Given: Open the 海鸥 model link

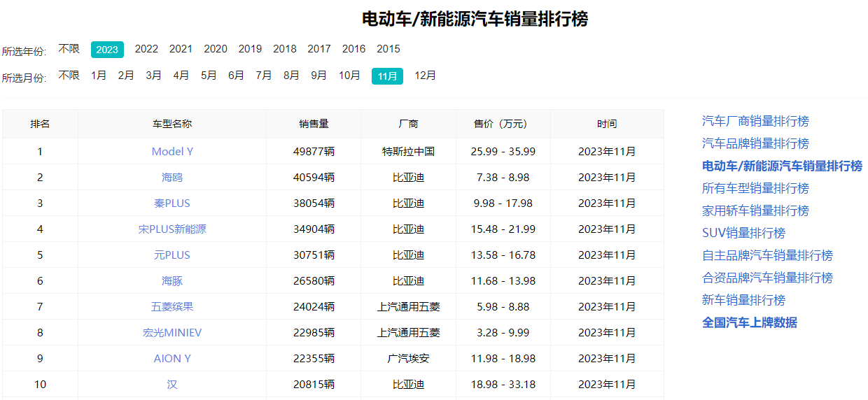Looking at the screenshot, I should pos(172,178).
